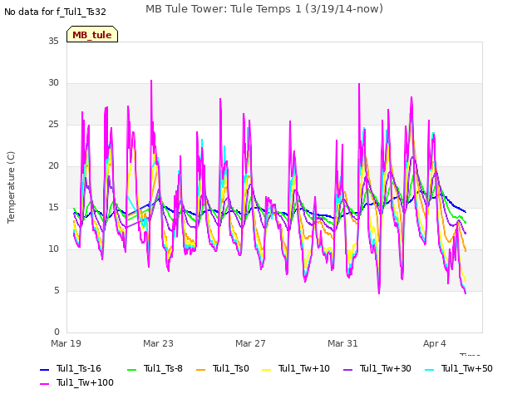This screenshot has width=532, height=399.
Task: Click the 25 y-axis tick label
Action: [53, 124]
